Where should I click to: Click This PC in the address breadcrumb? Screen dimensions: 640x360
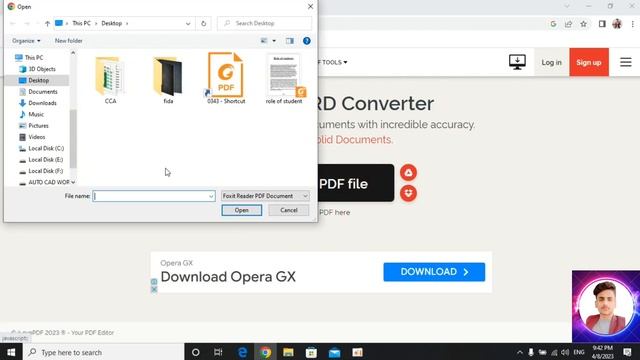[81, 24]
